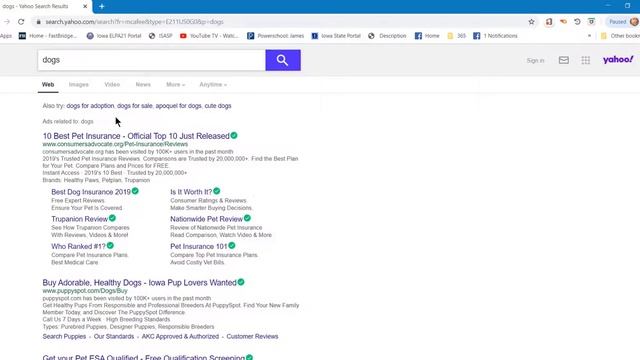Open the Powerschool James bookmark
Screen dimensions: 640x360
[x=276, y=36]
